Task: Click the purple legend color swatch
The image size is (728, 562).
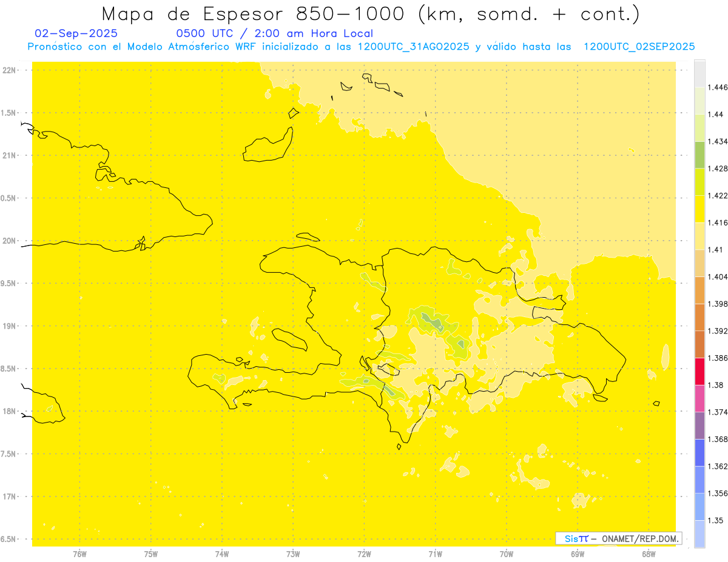Action: (x=699, y=426)
